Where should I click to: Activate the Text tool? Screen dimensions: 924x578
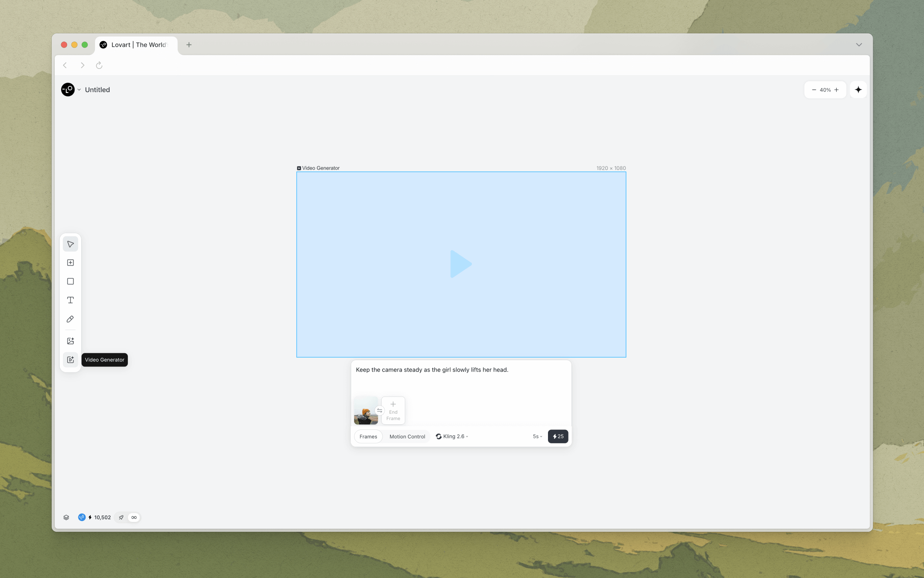click(x=71, y=300)
